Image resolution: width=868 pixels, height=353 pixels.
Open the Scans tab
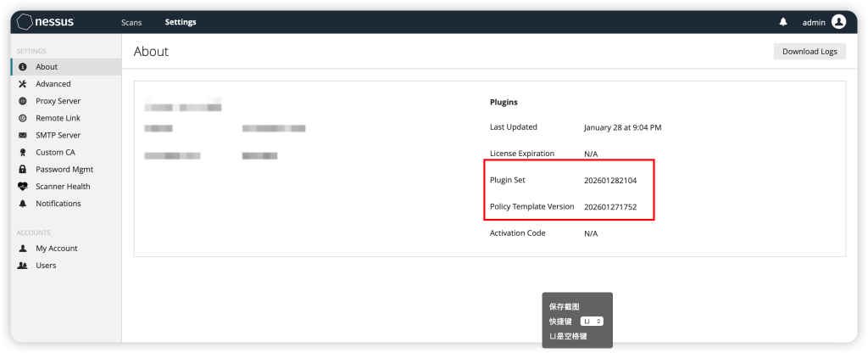131,22
